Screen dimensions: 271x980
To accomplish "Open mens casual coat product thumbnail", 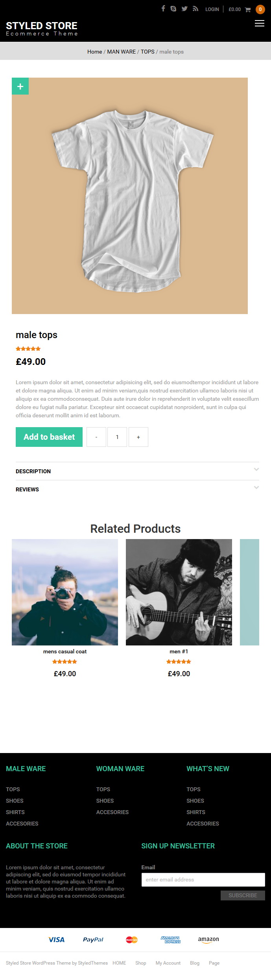I will pos(65,592).
